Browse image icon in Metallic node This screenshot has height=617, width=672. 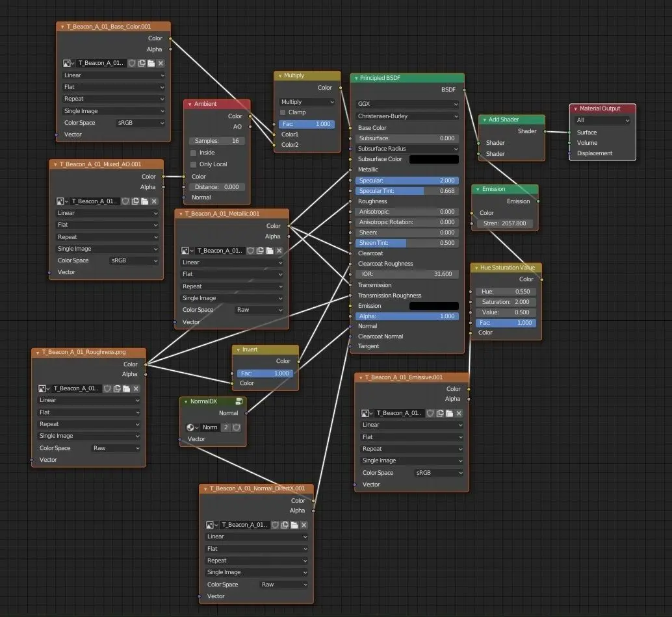point(187,251)
